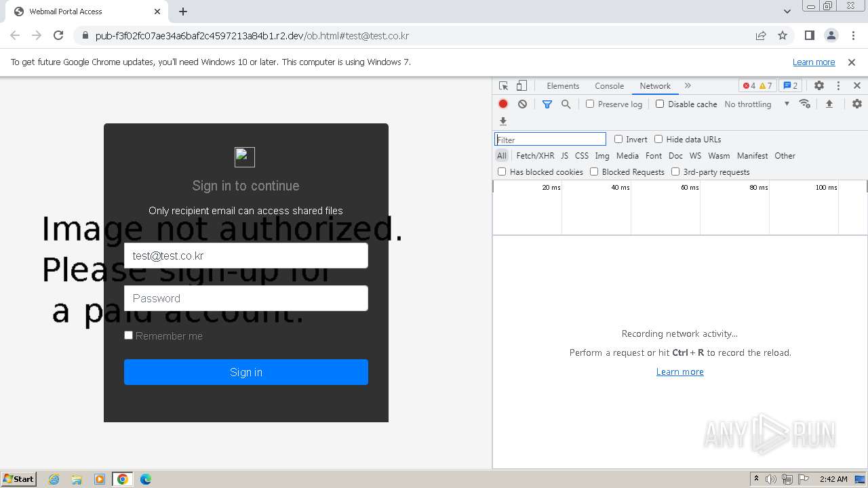Focus the network Filter text box
This screenshot has height=488, width=868.
coord(550,139)
